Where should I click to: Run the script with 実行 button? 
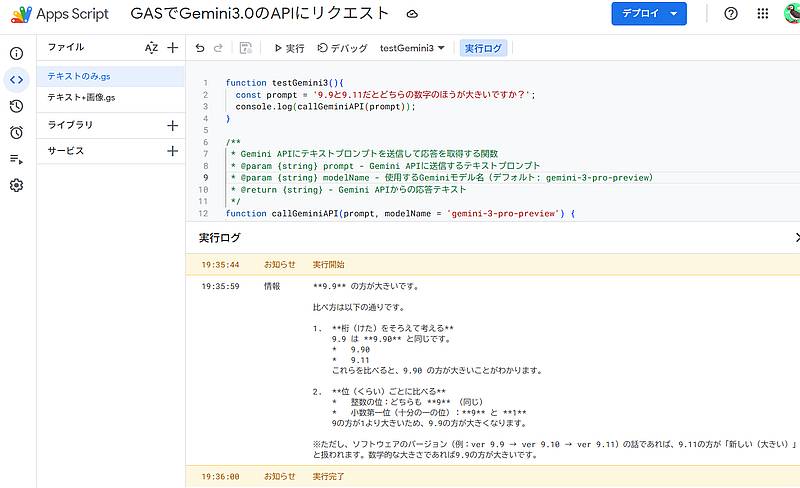tap(289, 48)
